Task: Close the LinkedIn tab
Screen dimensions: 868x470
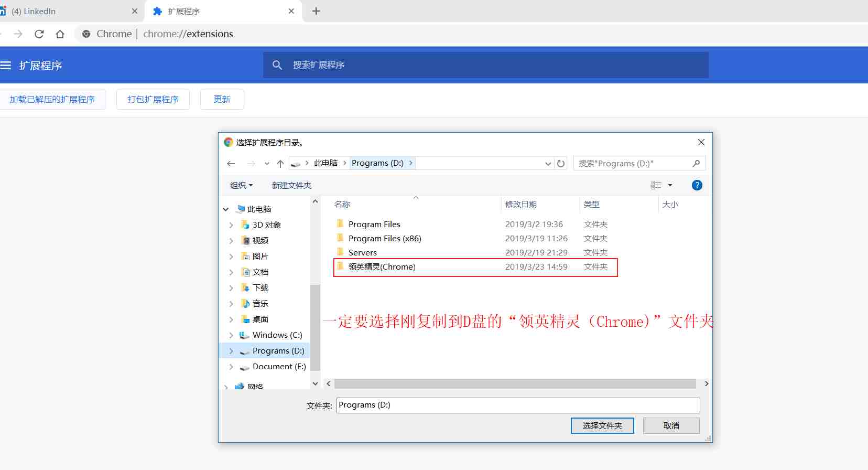Action: [135, 11]
